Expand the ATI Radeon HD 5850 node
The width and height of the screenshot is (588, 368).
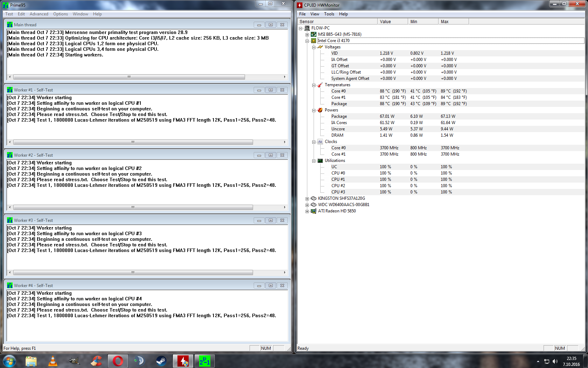click(307, 211)
